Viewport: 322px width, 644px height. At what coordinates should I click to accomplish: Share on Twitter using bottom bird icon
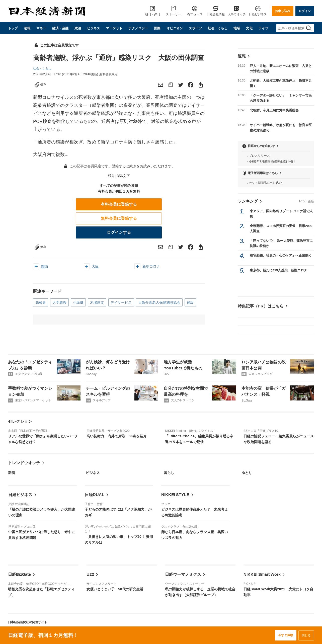pos(181,247)
